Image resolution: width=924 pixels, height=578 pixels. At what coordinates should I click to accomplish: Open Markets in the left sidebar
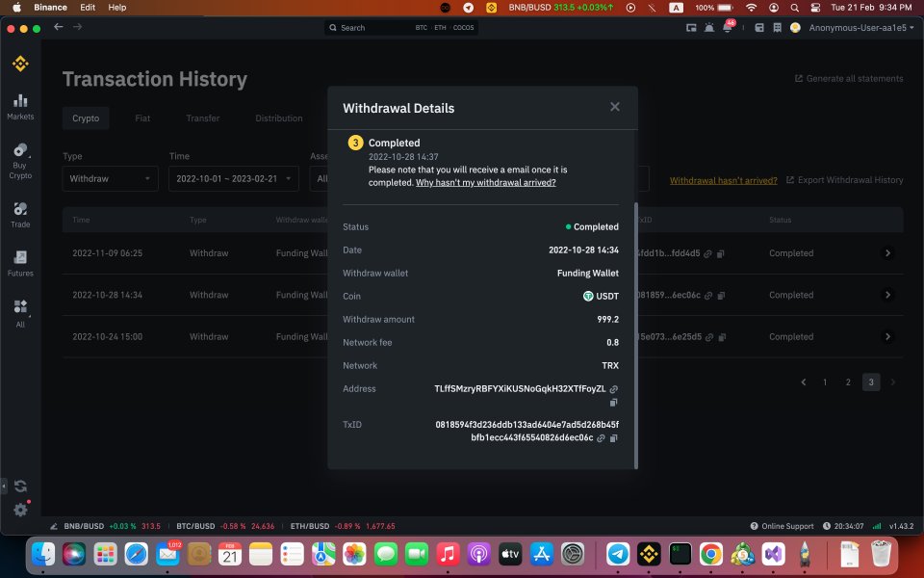20,107
